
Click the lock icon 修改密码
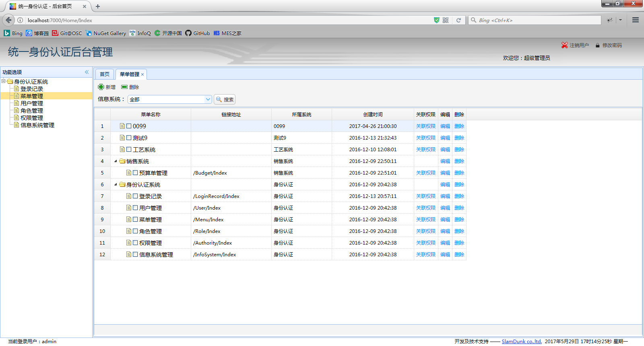(x=598, y=45)
